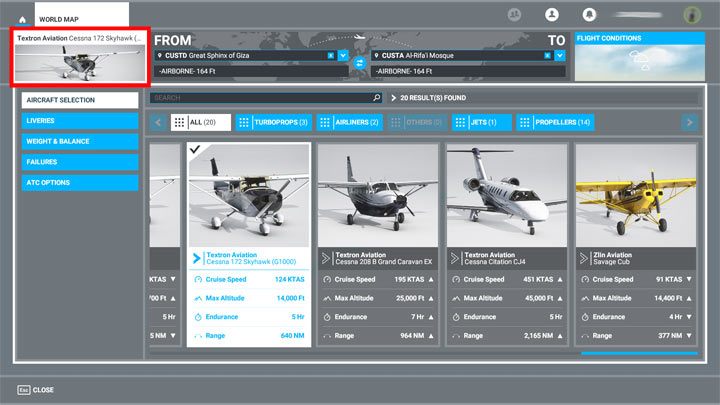The image size is (720, 405).
Task: Swap departure and arrival locations
Action: coord(359,62)
